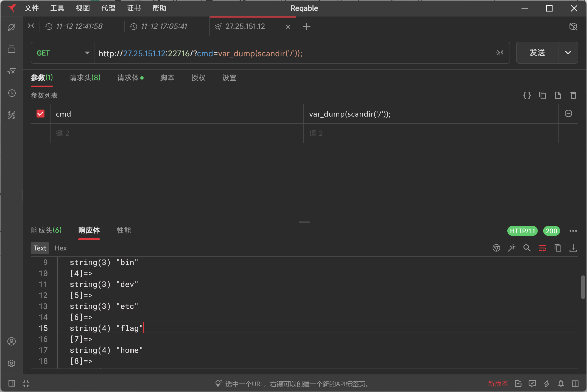Open settings gear in left sidebar
The height and width of the screenshot is (392, 587).
[12, 363]
